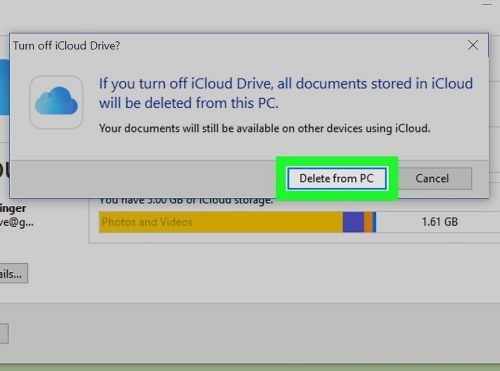The image size is (500, 371).
Task: Click Cancel in the iCloud Drive dialog
Action: click(x=432, y=179)
